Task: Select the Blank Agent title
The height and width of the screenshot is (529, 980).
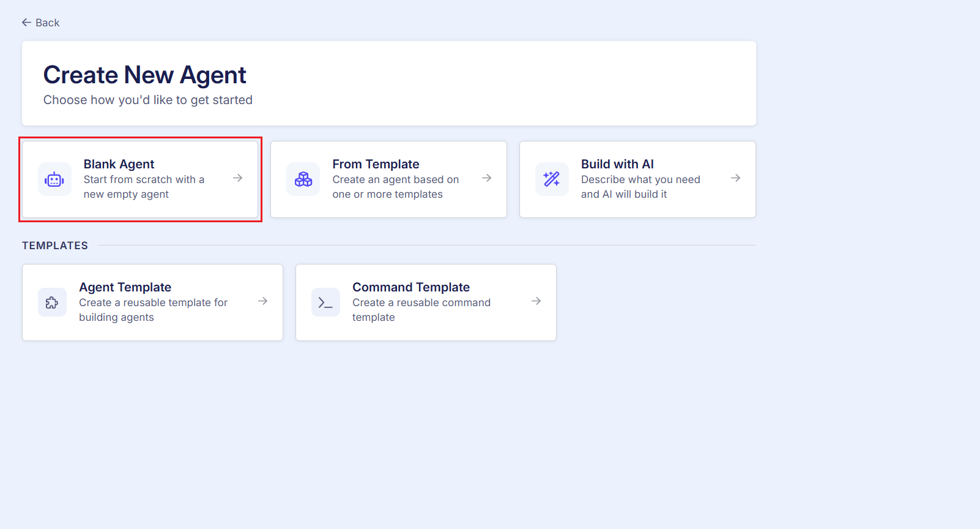Action: click(x=119, y=164)
